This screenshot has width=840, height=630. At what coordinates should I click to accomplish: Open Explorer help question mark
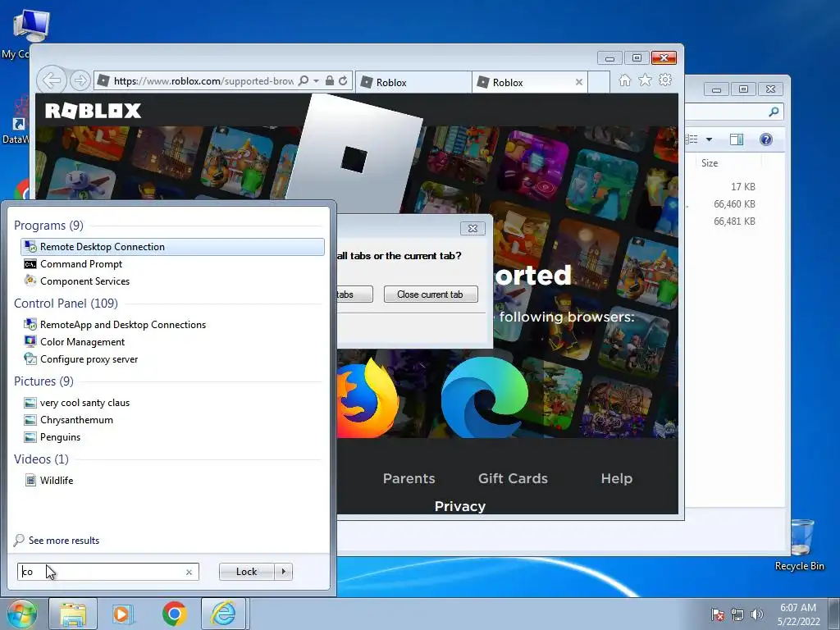tap(766, 139)
